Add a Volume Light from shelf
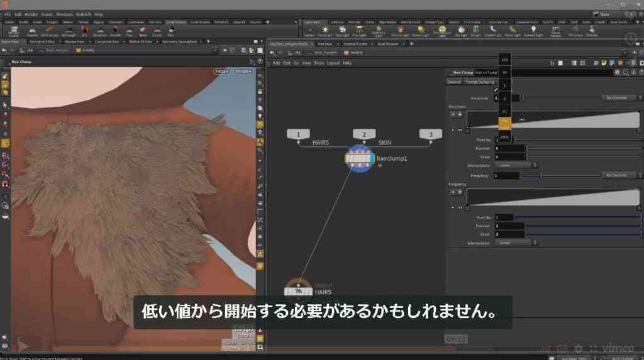644x360 pixels. point(400,31)
